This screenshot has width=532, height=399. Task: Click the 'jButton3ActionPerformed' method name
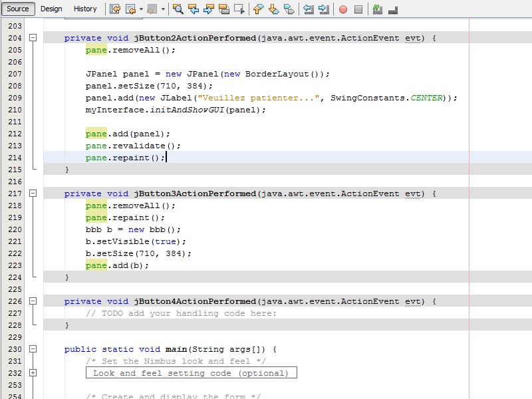point(195,194)
